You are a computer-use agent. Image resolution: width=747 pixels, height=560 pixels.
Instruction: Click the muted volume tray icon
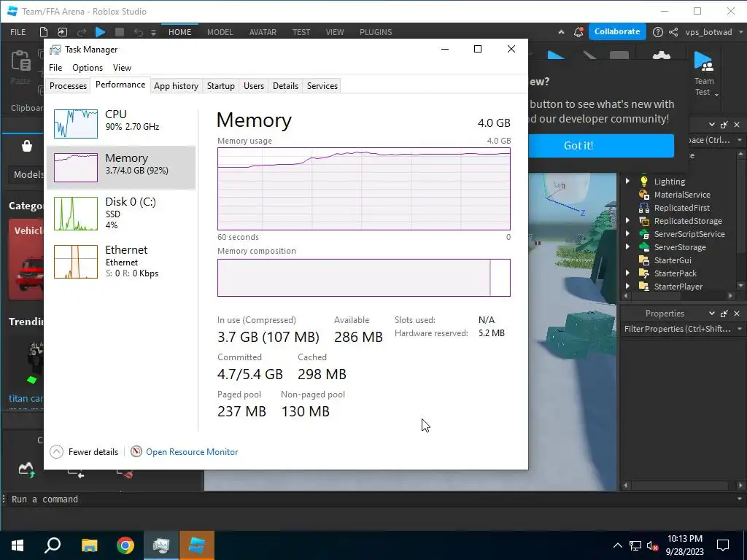[653, 545]
